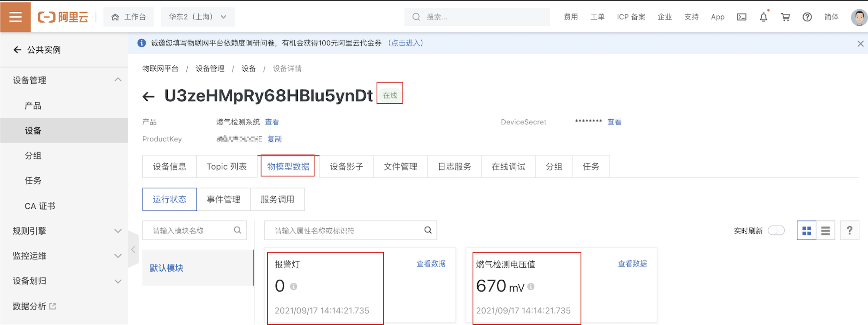Select 设备 in the sidebar
868x325 pixels.
pos(64,130)
